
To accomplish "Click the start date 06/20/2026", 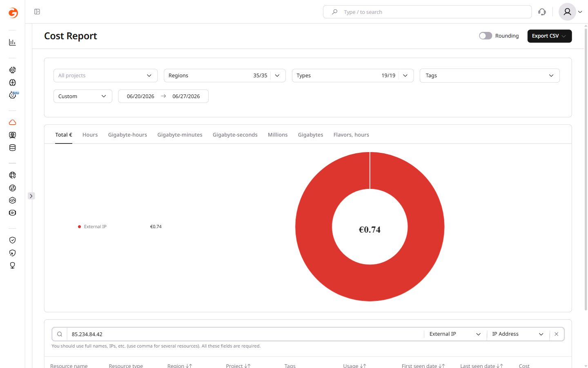I will pos(140,96).
